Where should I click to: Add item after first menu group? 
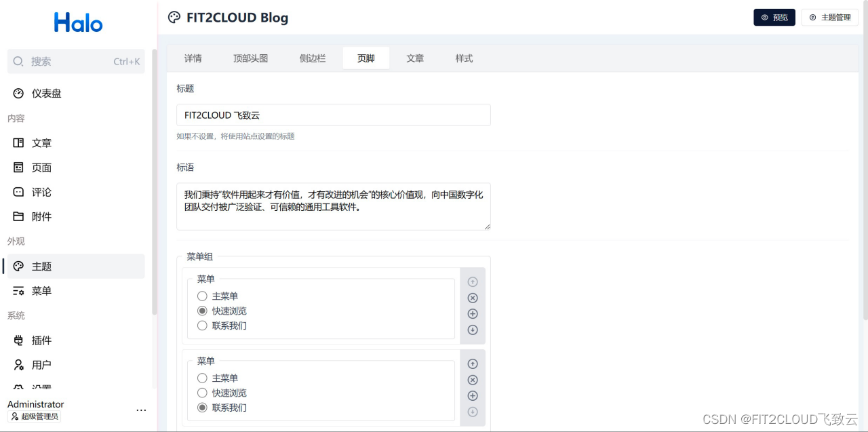pos(473,314)
